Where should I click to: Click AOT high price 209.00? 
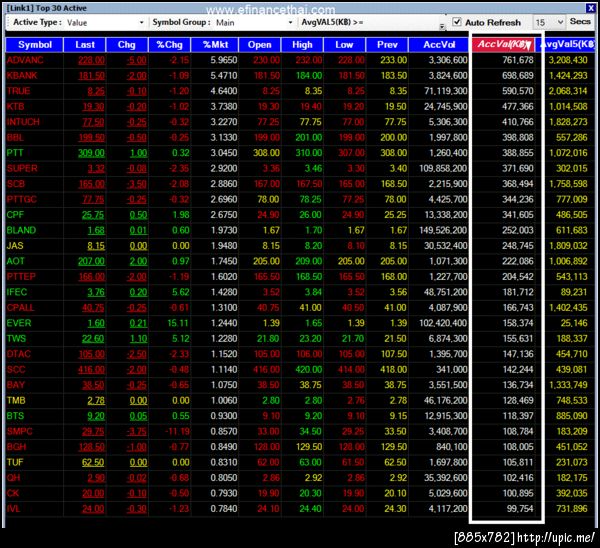pyautogui.click(x=308, y=261)
